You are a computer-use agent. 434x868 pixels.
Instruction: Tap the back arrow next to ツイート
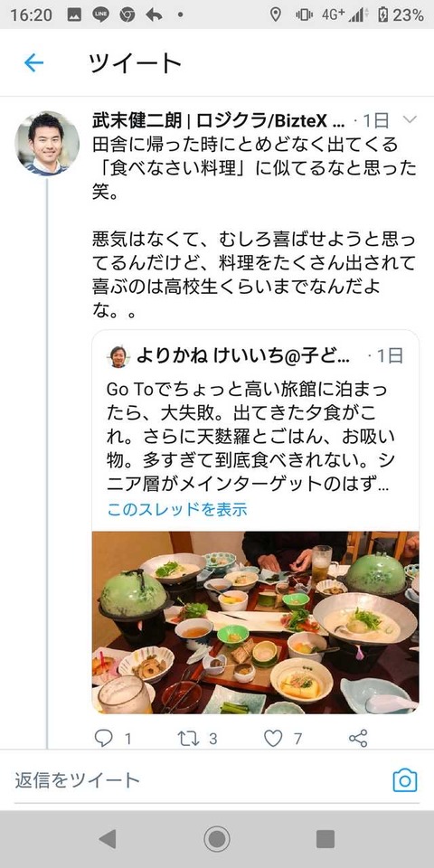point(33,63)
